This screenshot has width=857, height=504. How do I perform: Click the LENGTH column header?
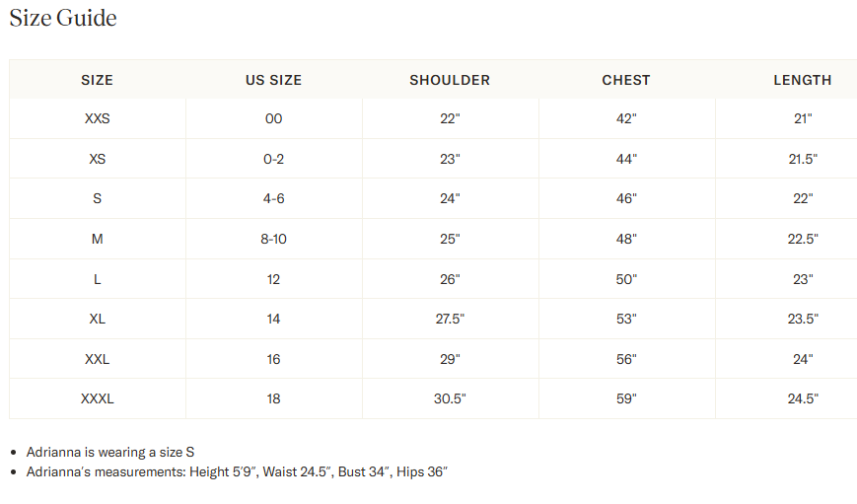tap(802, 80)
